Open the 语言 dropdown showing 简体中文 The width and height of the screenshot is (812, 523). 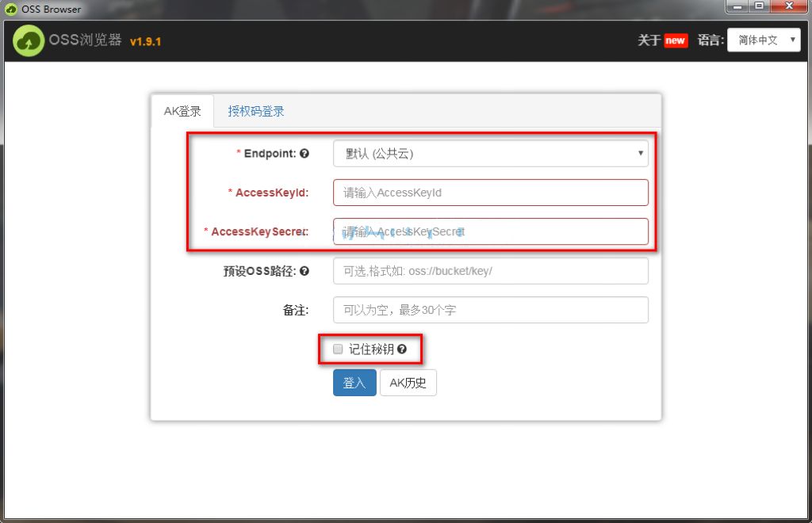(764, 40)
